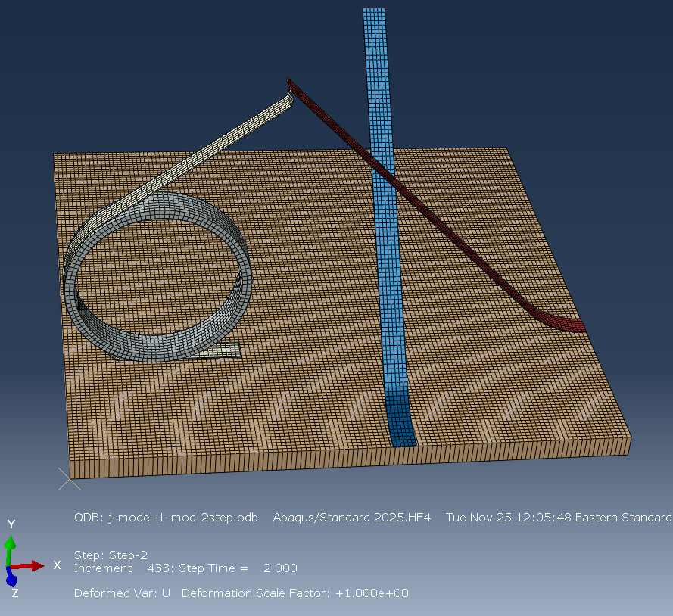673x616 pixels.
Task: Click the ODB file name j-model-1-mod-2step.odb
Action: point(166,518)
